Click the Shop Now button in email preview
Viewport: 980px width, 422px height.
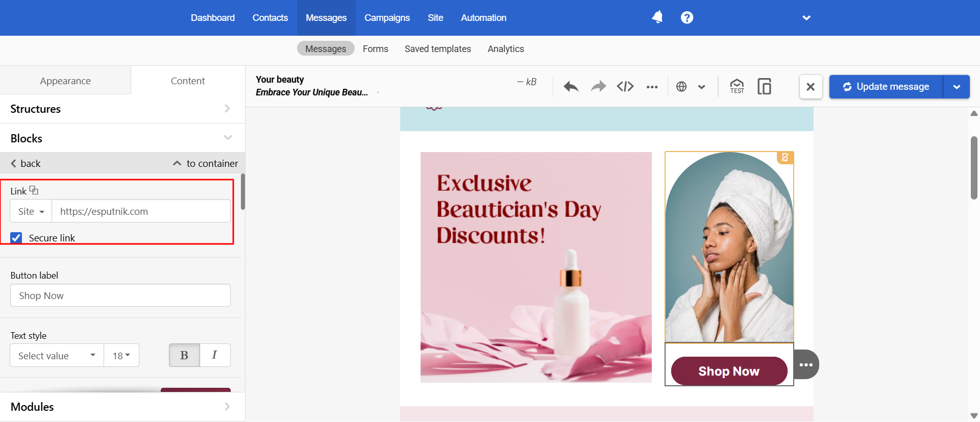coord(729,371)
